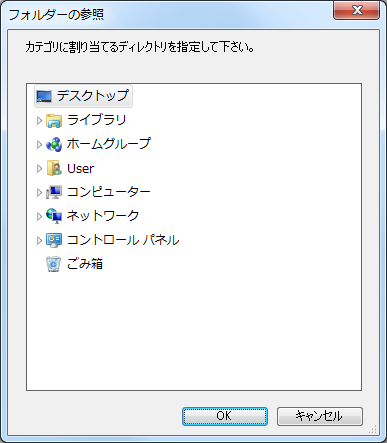Expand the ホームグループ tree node
This screenshot has width=387, height=443.
pos(39,144)
